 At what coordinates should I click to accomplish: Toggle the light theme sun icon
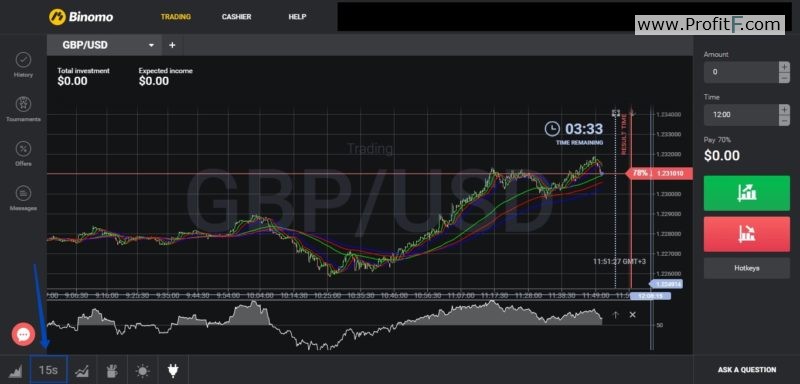142,371
